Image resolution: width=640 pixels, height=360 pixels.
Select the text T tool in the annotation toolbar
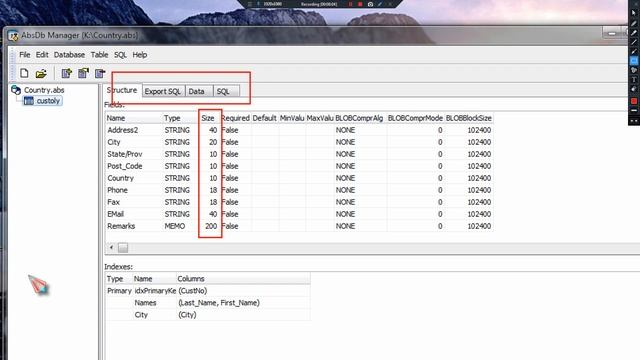(634, 80)
